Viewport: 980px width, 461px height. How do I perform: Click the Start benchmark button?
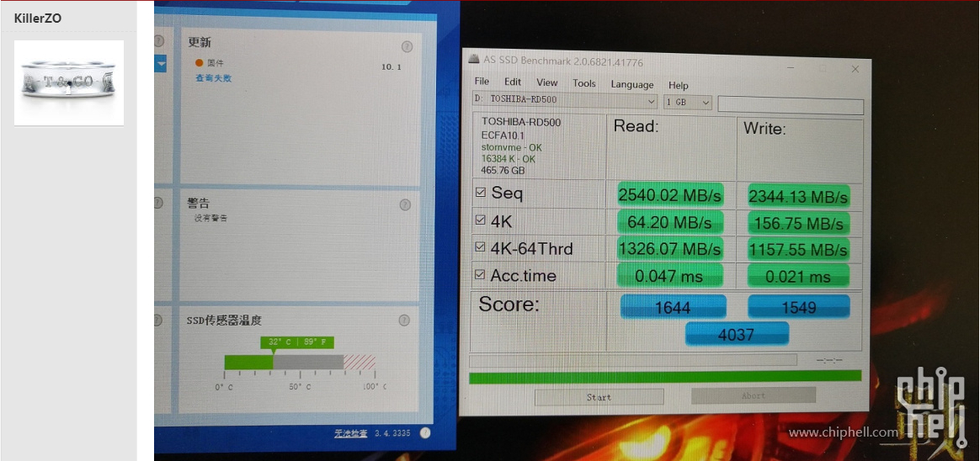[599, 397]
